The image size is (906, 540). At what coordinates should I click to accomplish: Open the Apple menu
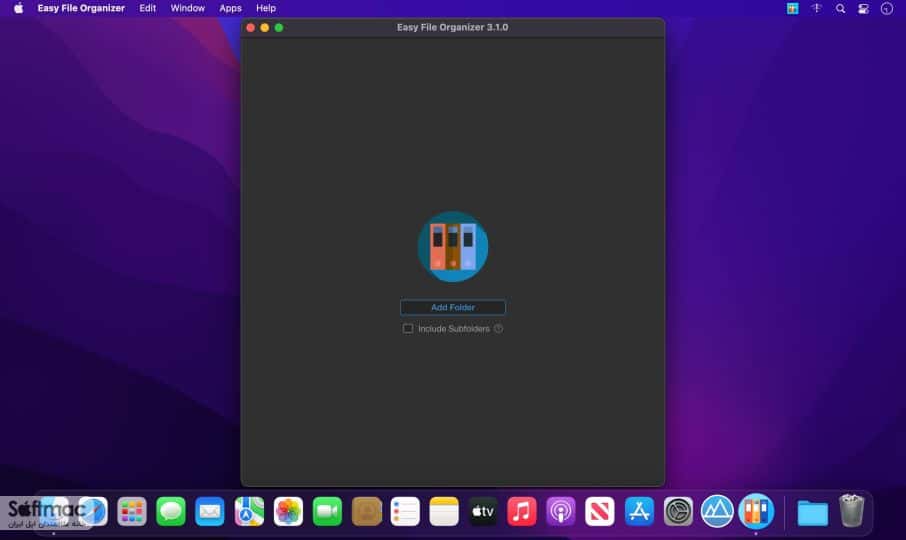18,8
